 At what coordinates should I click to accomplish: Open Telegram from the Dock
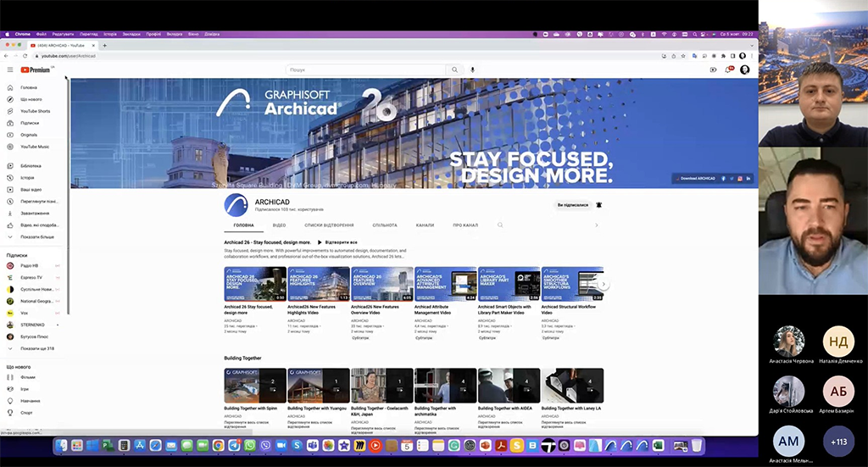tap(234, 445)
